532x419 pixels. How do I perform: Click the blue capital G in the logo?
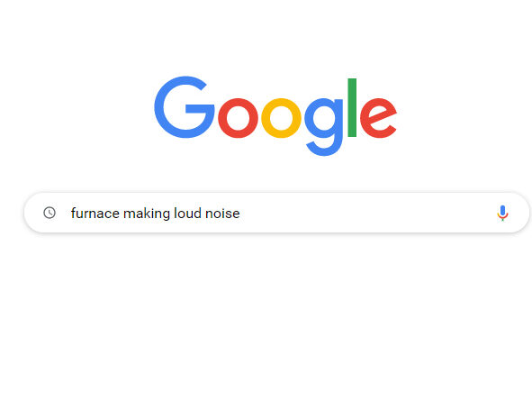(x=185, y=107)
